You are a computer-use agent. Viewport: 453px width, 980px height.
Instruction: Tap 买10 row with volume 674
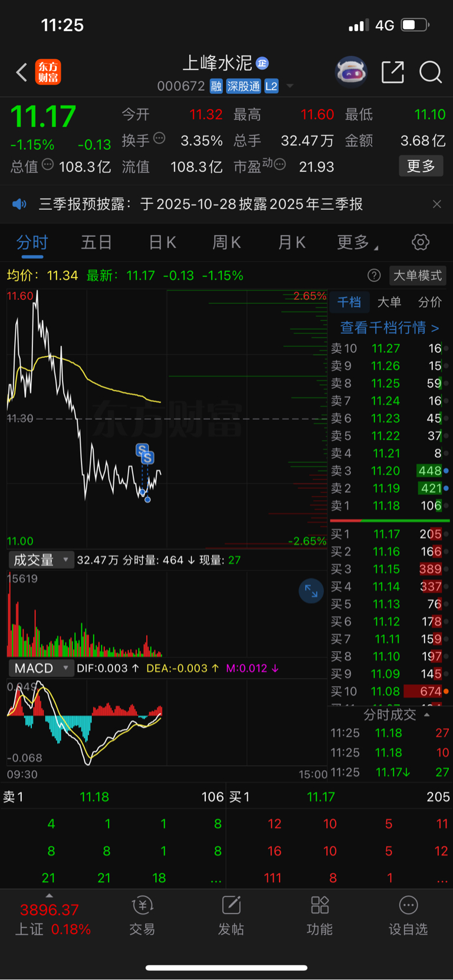389,691
